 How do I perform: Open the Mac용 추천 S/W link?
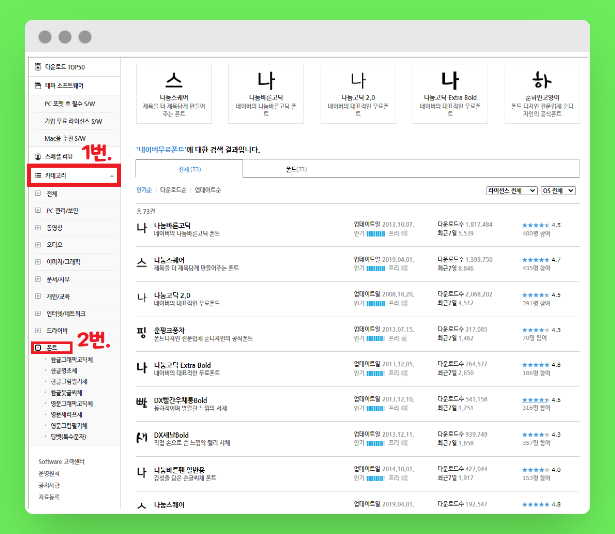point(65,139)
